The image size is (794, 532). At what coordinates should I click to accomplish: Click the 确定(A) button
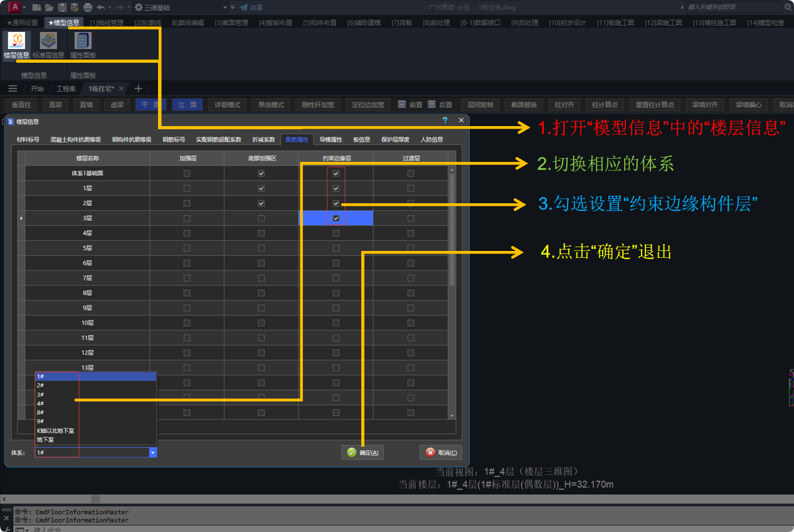pyautogui.click(x=363, y=452)
